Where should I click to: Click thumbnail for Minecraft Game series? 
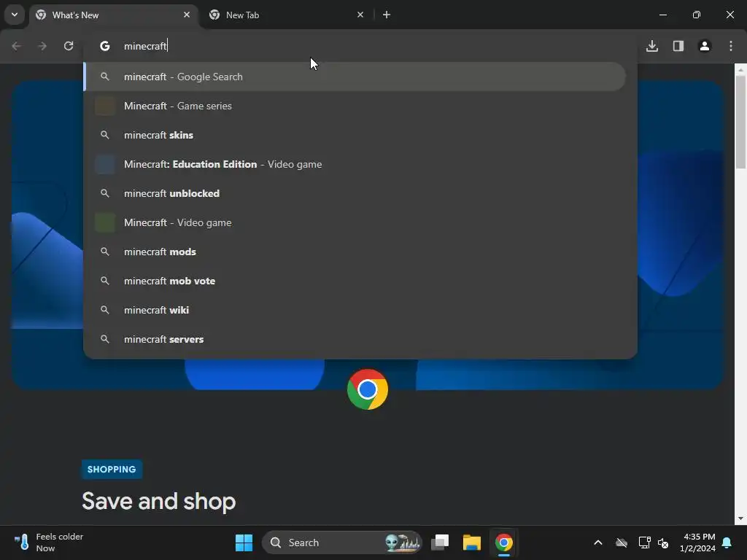(105, 106)
